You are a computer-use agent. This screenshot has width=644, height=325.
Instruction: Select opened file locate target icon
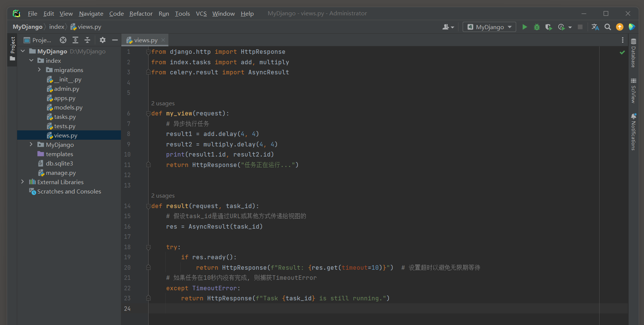coord(63,40)
